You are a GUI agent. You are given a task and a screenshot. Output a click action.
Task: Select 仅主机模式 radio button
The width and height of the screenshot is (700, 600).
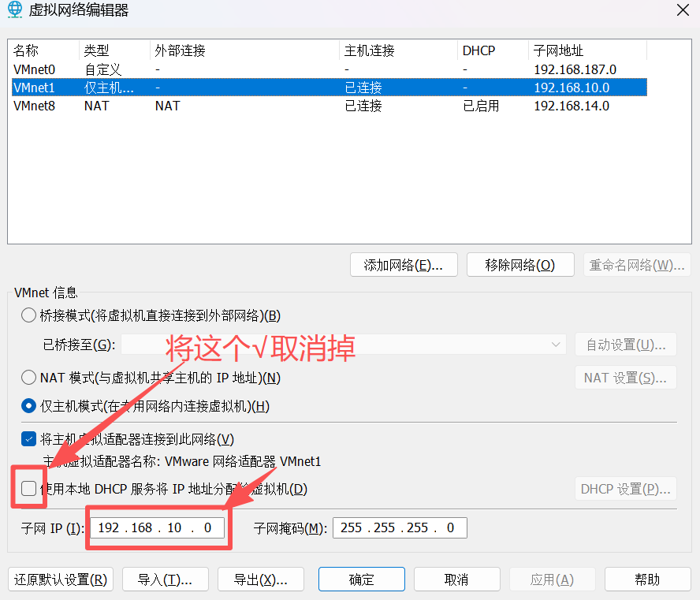point(29,406)
